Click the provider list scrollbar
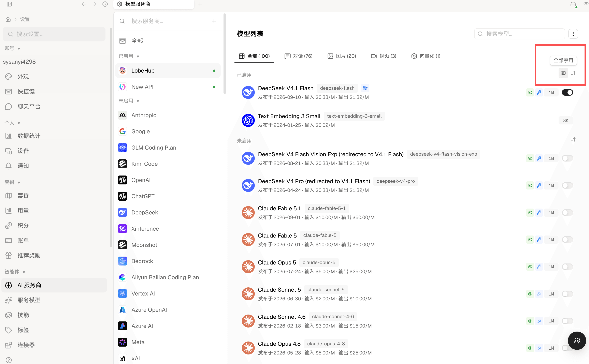589x364 pixels. 225,54
